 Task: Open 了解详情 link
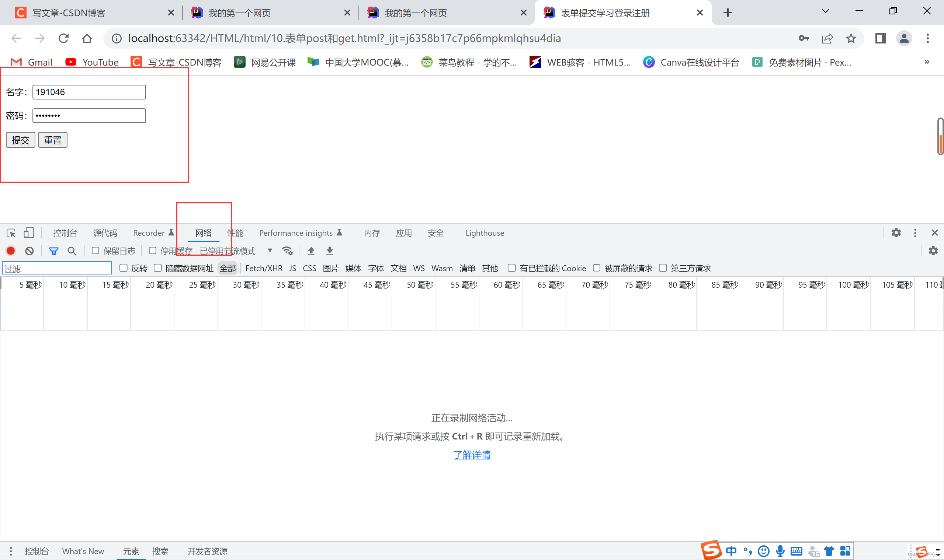click(x=472, y=455)
